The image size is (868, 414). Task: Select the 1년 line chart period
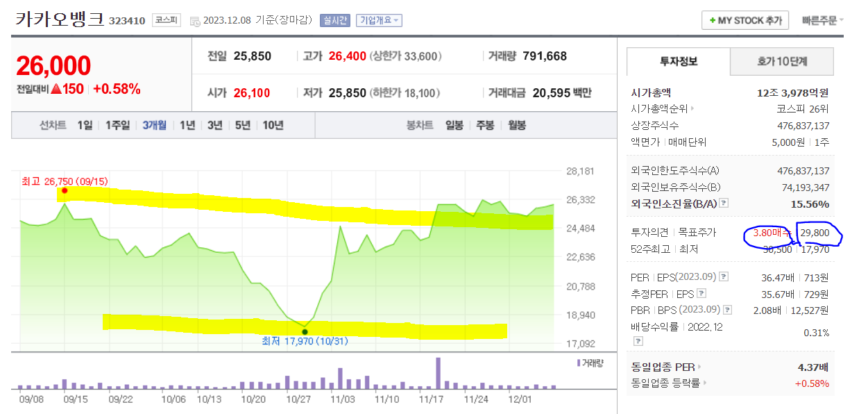tap(187, 125)
